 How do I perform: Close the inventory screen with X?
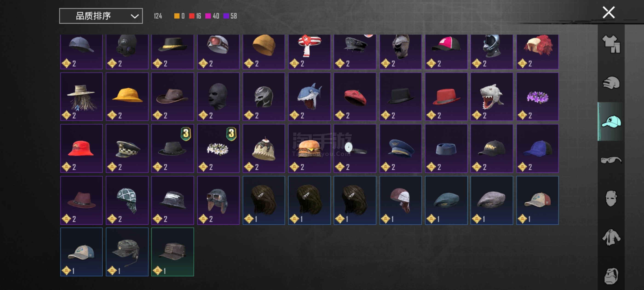609,12
